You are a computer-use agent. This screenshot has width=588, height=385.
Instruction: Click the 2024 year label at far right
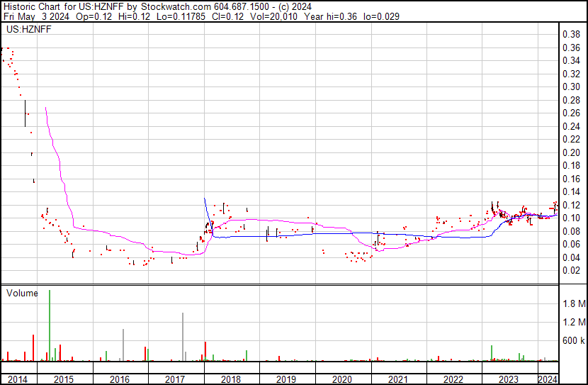(548, 379)
